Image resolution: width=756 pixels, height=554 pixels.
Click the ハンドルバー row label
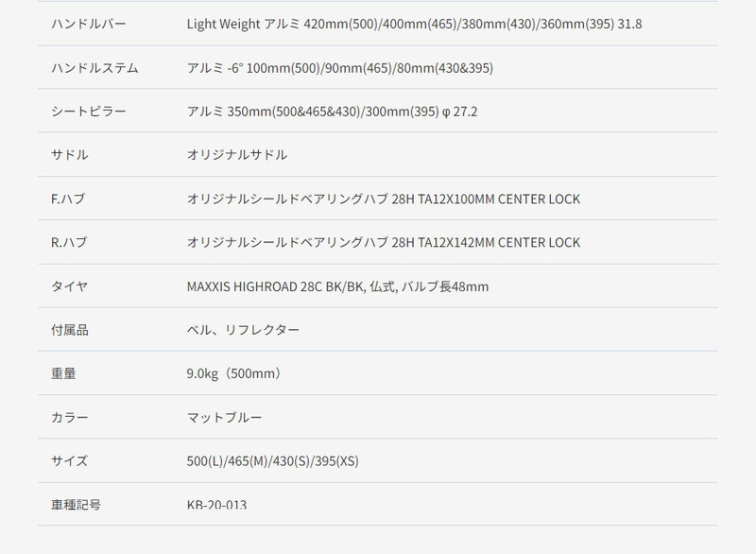point(89,24)
